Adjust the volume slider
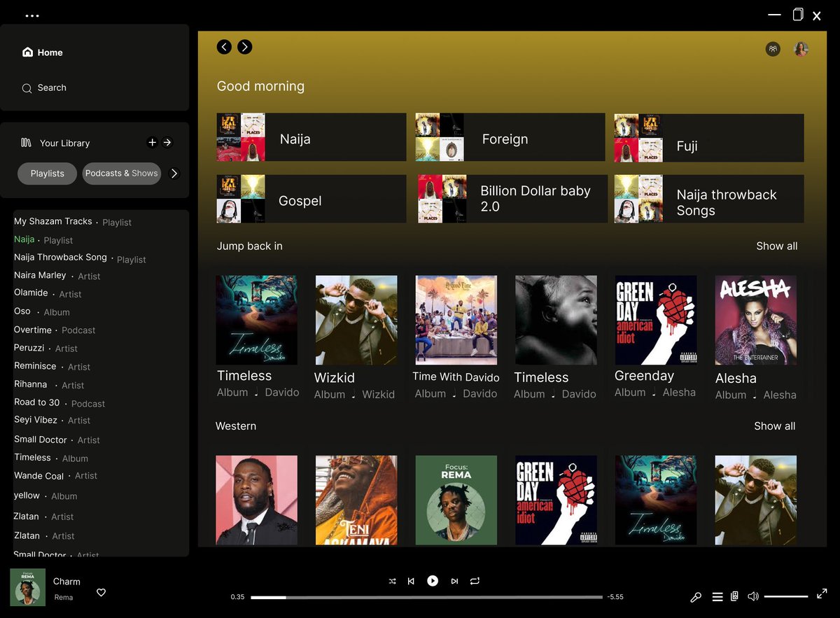Image resolution: width=840 pixels, height=618 pixels. (x=786, y=596)
